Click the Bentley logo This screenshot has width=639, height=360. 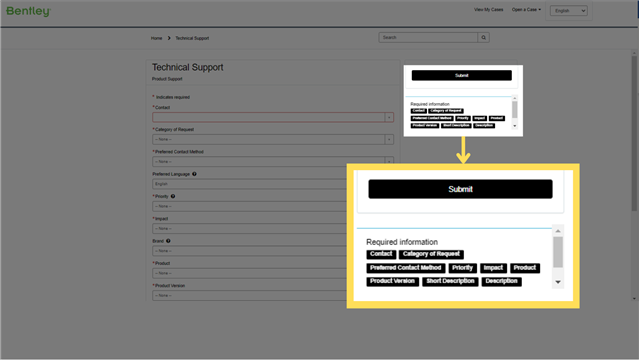(x=28, y=11)
